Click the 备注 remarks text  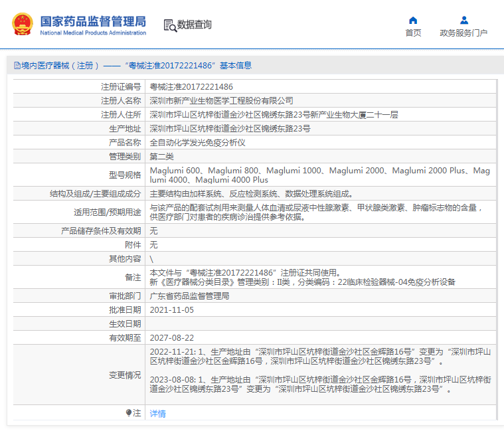click(x=302, y=278)
